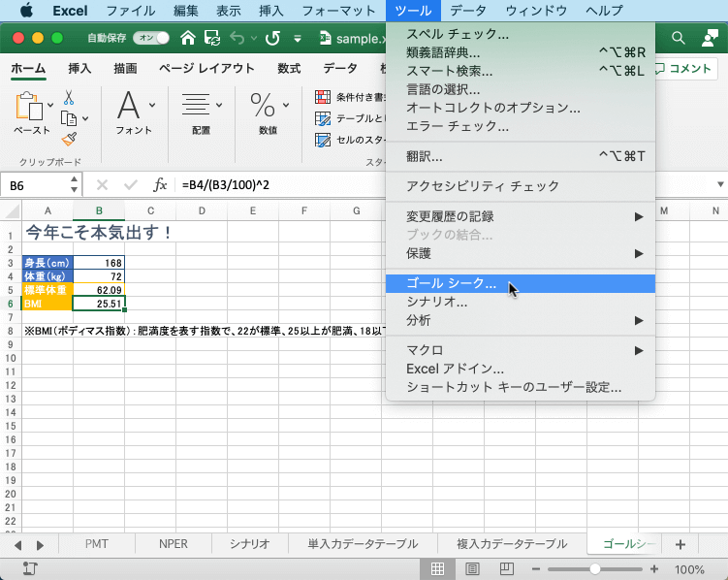Open the ヘルプ menu in menu bar
Screen dimensions: 728x580
pyautogui.click(x=604, y=11)
